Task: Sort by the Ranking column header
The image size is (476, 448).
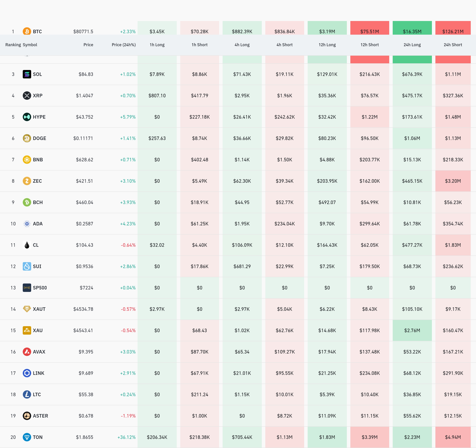Action: coord(13,45)
